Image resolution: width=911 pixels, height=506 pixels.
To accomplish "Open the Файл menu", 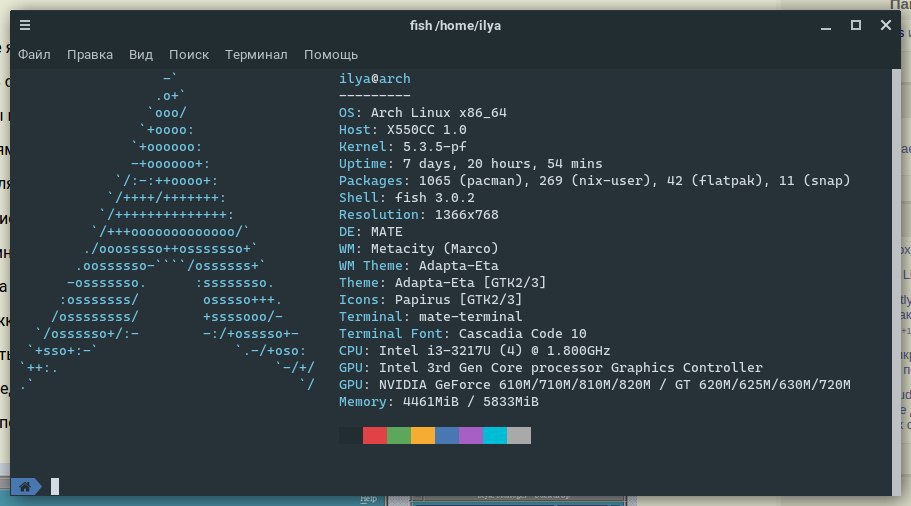I will tap(34, 55).
